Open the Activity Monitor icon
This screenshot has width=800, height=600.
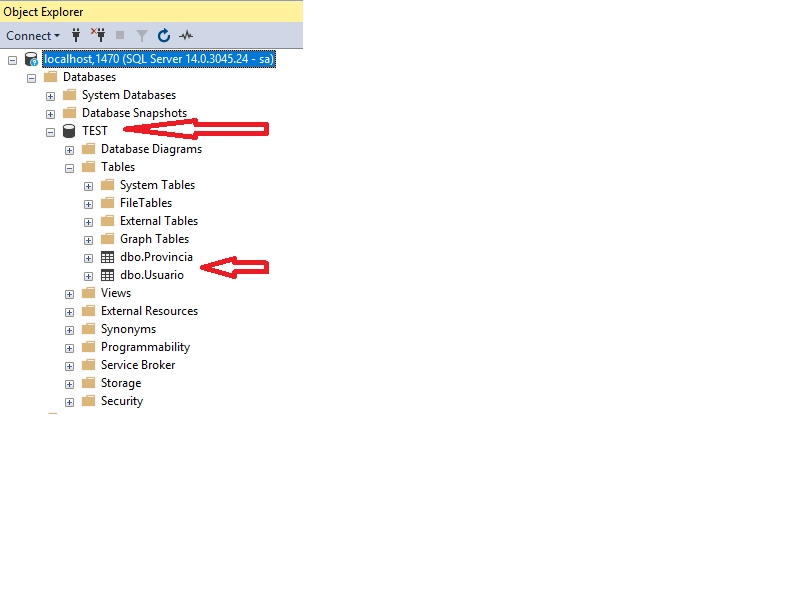(186, 35)
